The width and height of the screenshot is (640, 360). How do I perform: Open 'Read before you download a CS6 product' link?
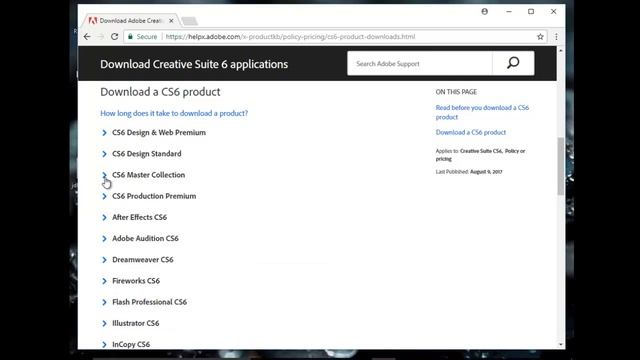[482, 112]
